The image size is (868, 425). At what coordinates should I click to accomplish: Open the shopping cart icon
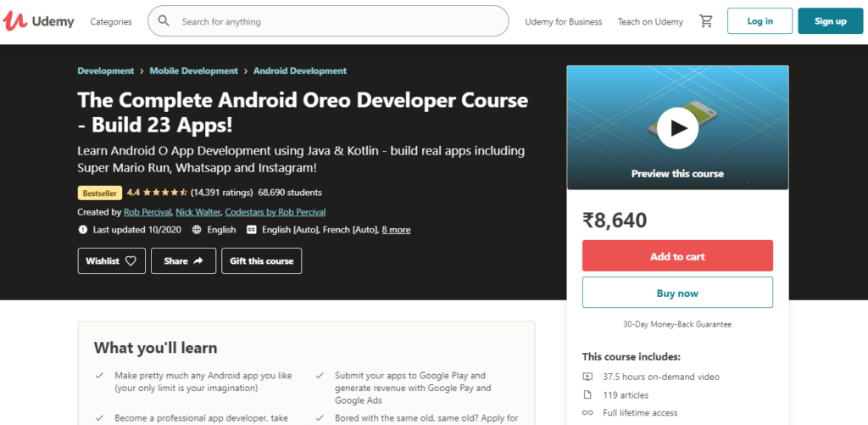click(x=706, y=21)
